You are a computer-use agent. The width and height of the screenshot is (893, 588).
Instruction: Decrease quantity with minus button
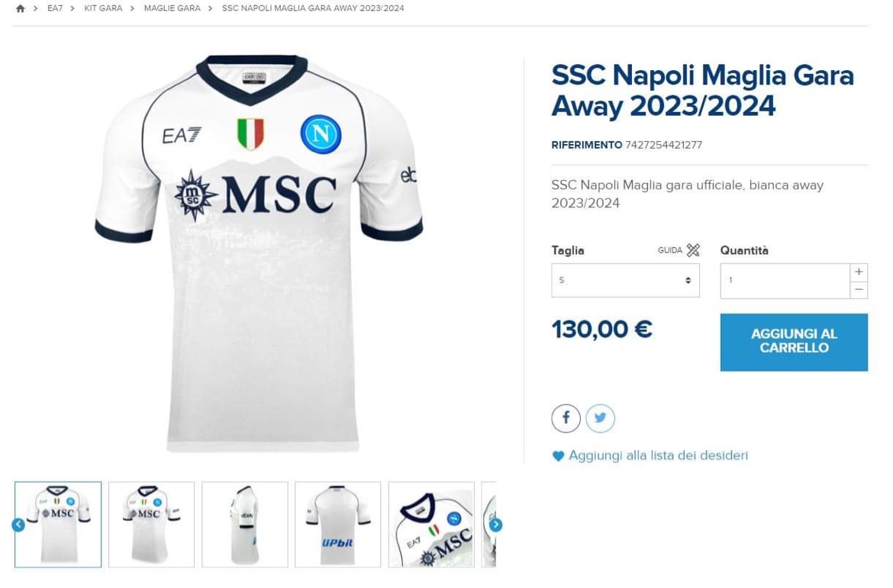click(859, 290)
